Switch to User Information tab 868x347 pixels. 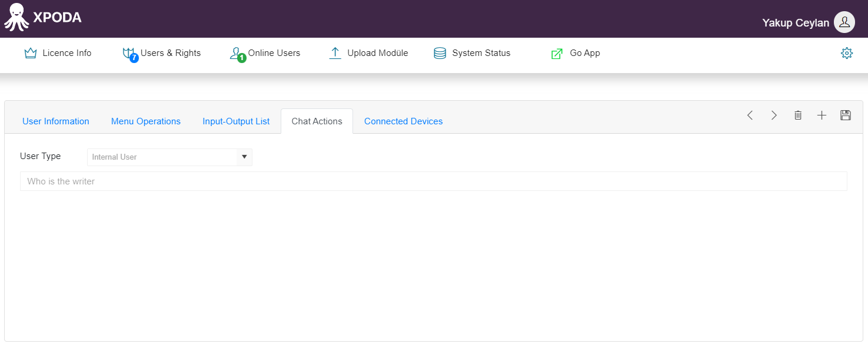(56, 121)
